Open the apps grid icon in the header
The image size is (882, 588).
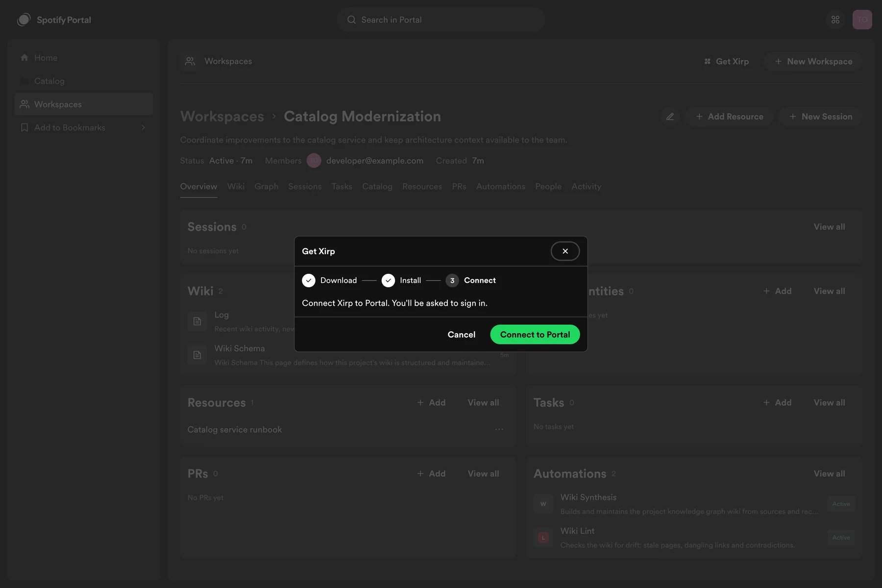point(835,20)
